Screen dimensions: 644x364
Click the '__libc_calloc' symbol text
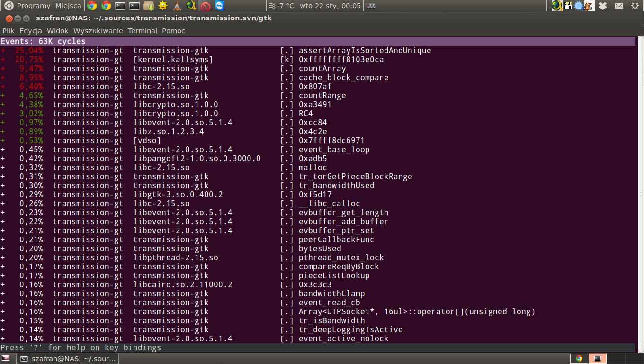(329, 203)
